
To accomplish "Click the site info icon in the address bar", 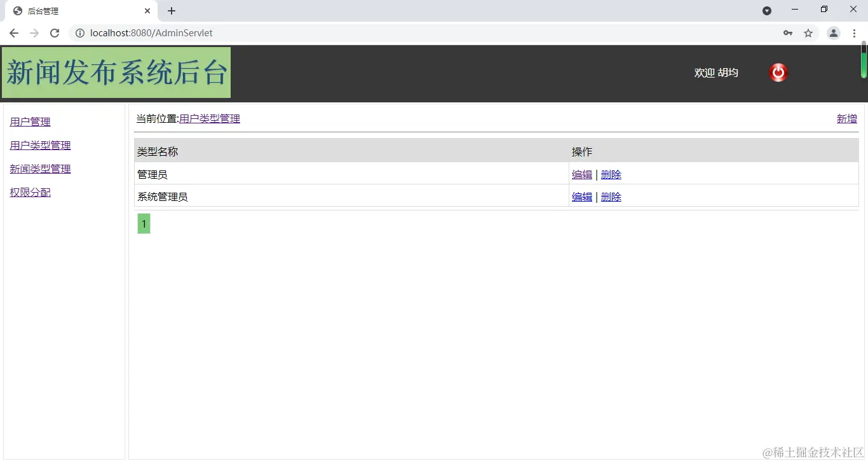I will click(80, 33).
